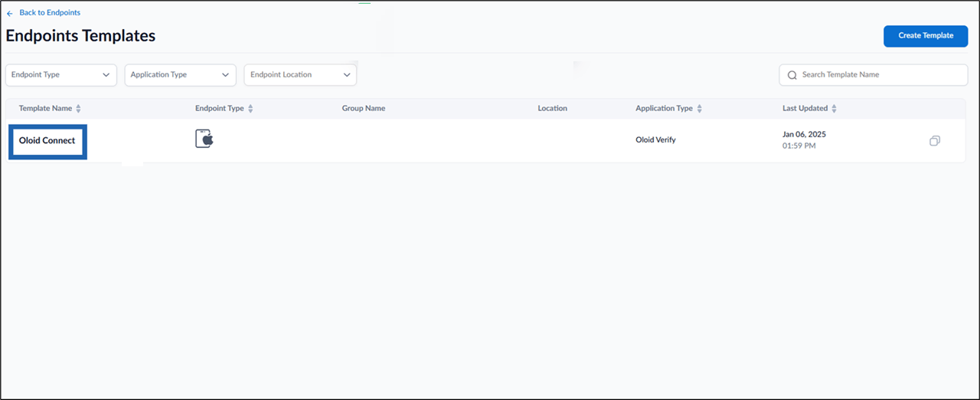Click the Application Type header label
Image resolution: width=980 pixels, height=400 pixels.
(664, 109)
